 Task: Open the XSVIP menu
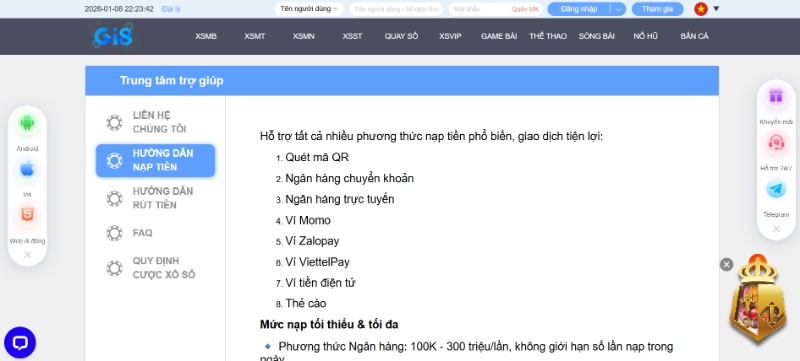pos(450,36)
